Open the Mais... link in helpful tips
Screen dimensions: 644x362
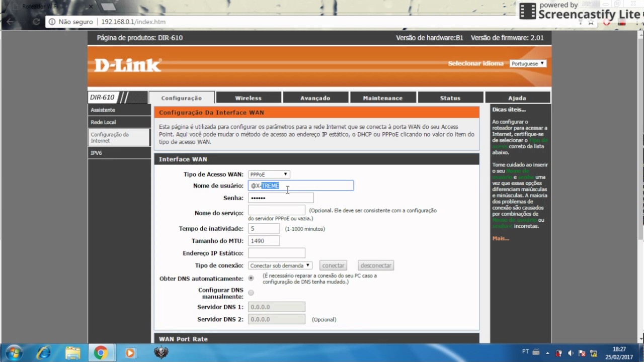click(x=501, y=238)
